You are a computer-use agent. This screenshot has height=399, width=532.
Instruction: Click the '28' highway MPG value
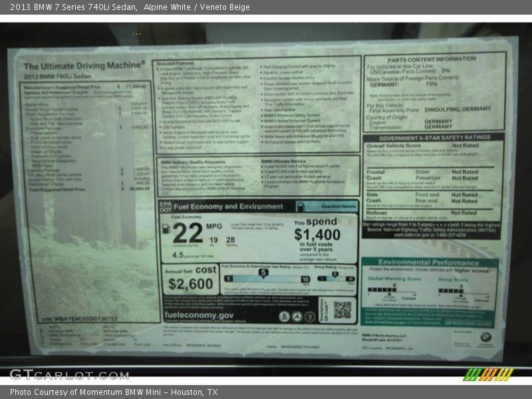click(230, 240)
